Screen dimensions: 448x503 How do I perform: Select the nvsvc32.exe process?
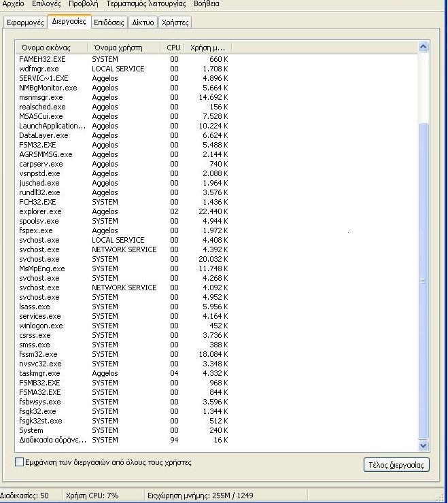[123, 364]
